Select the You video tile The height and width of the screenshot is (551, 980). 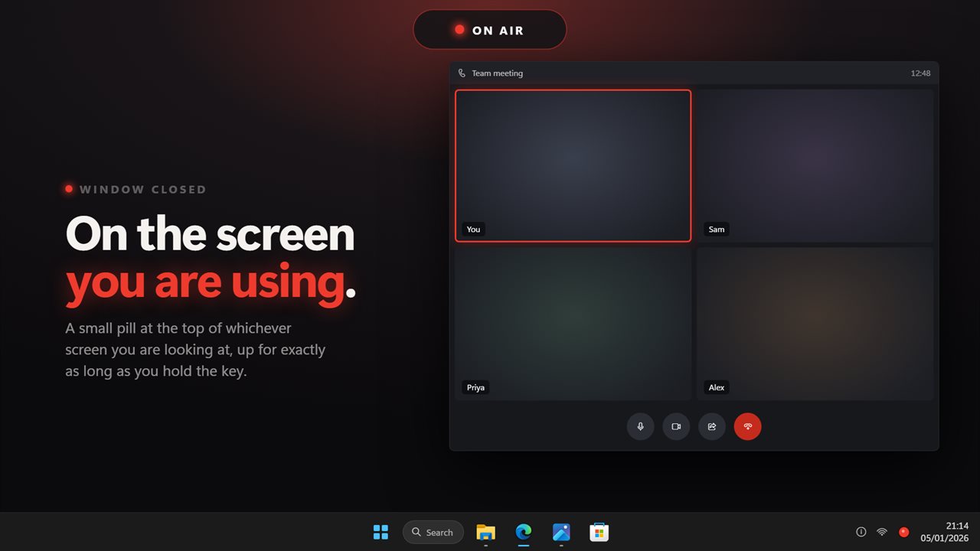(x=573, y=166)
